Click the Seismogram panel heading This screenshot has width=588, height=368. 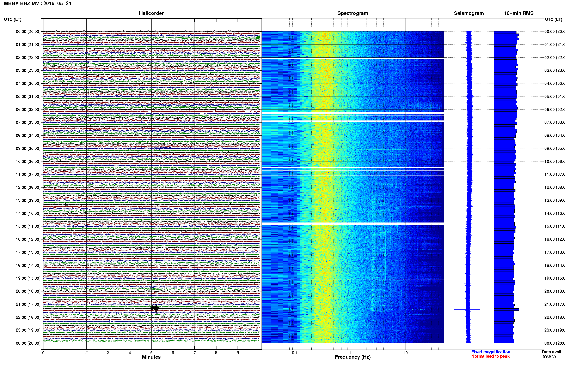[469, 13]
